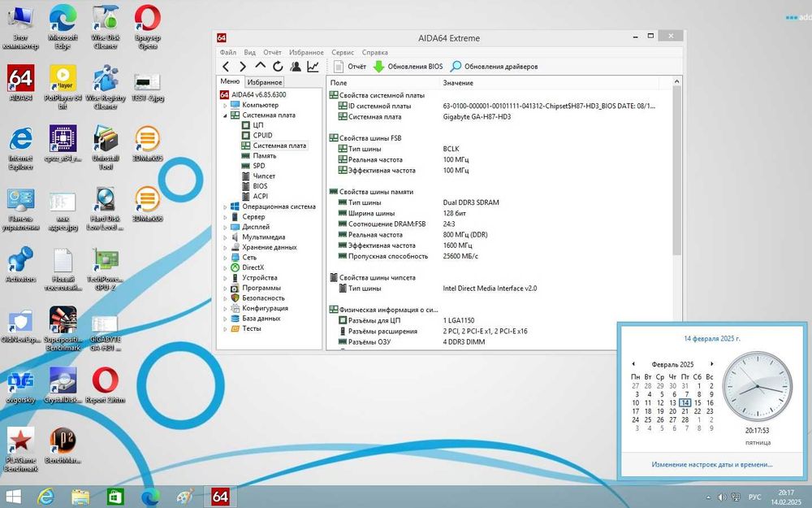The image size is (812, 508).
Task: Select ЦП in the tree
Action: pos(258,125)
